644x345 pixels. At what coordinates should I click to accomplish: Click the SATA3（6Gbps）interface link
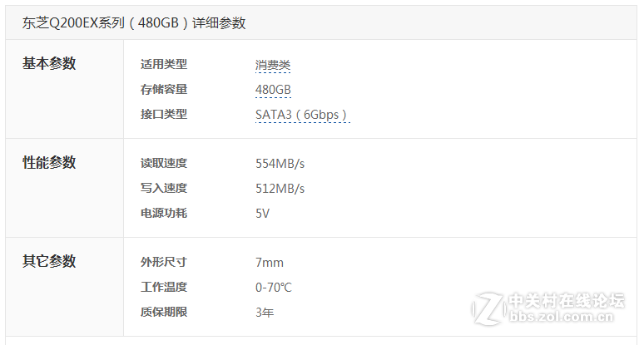click(302, 115)
